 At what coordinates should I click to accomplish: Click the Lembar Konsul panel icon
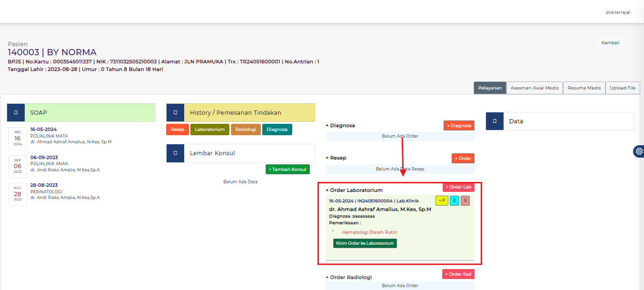click(x=175, y=153)
